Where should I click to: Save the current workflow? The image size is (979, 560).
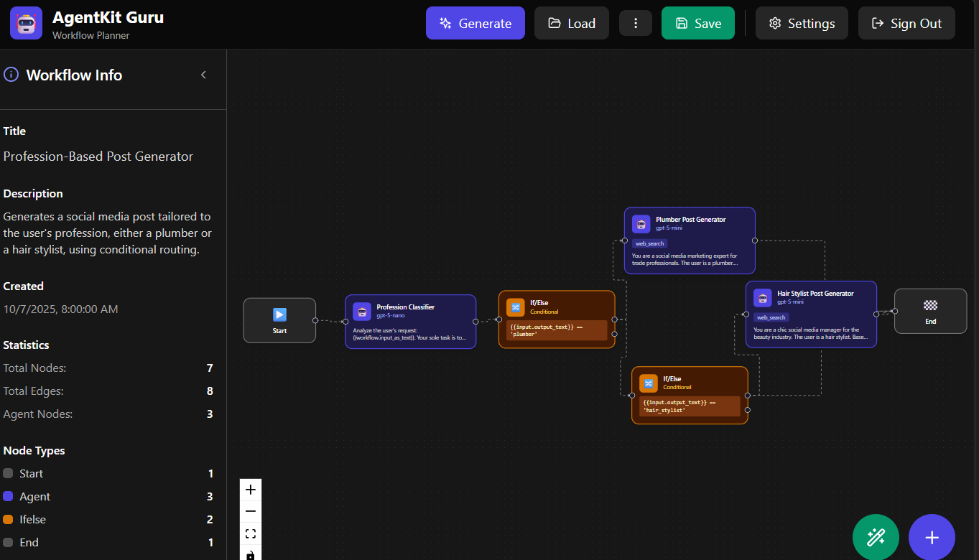tap(697, 24)
